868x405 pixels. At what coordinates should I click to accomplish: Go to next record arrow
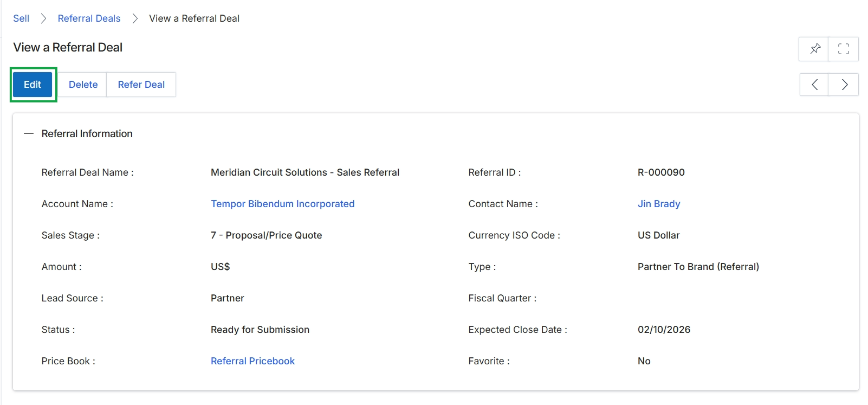pos(844,85)
